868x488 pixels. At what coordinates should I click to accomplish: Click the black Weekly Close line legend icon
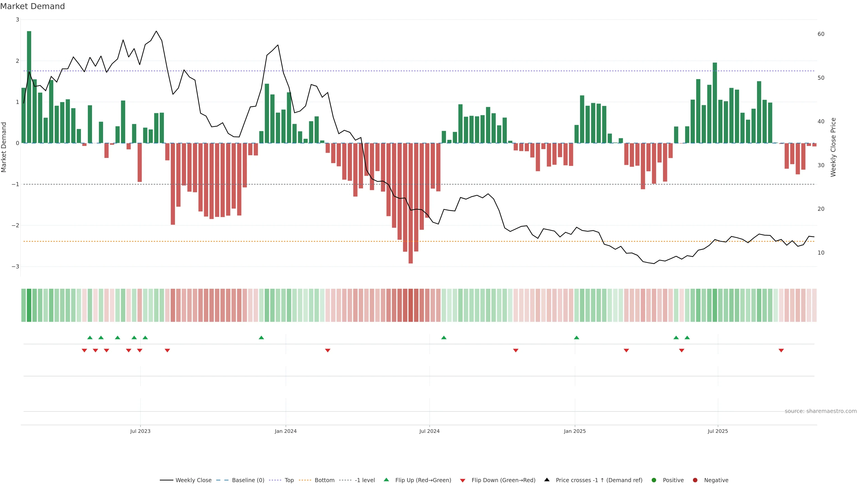tap(166, 480)
